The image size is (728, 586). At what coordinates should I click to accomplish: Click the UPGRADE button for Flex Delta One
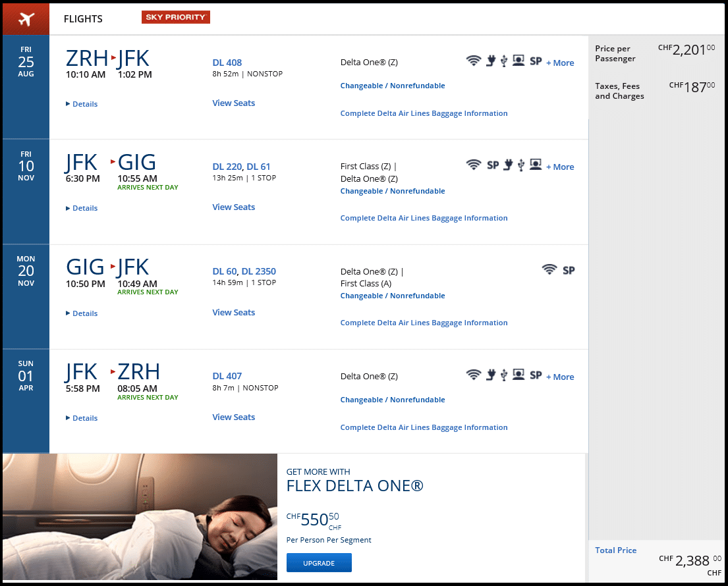(319, 563)
